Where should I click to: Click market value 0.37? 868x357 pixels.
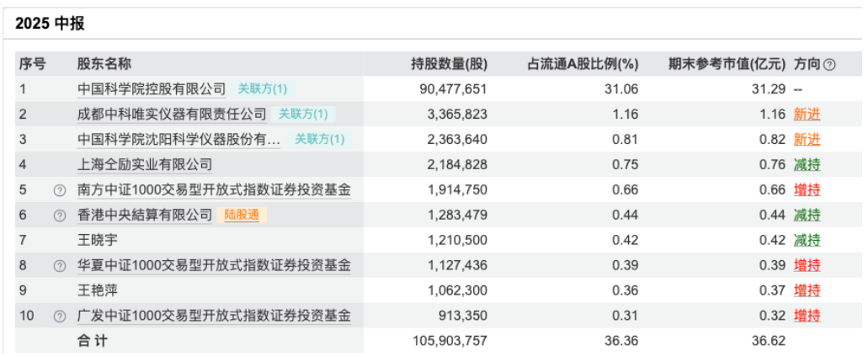(x=772, y=290)
